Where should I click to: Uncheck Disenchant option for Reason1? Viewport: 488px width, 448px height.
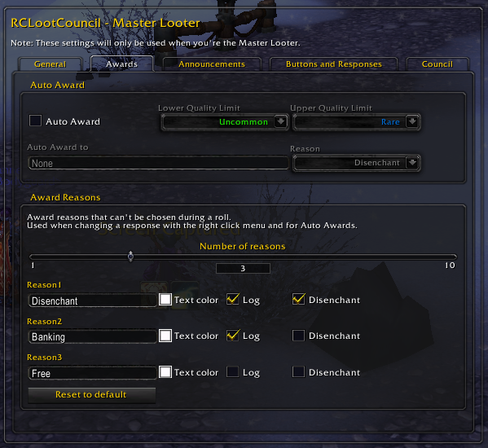298,299
